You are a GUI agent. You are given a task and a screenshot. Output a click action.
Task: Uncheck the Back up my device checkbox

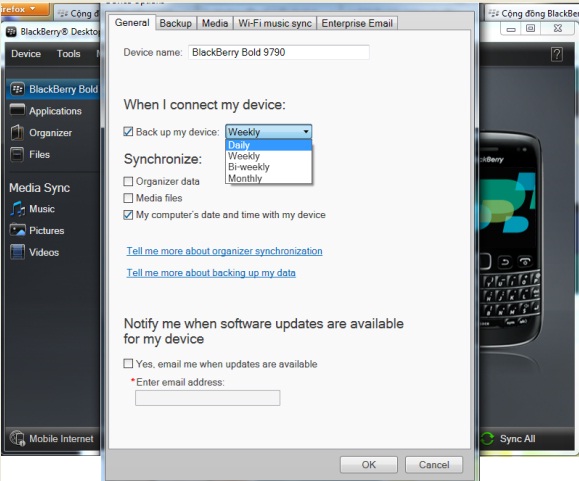[128, 131]
